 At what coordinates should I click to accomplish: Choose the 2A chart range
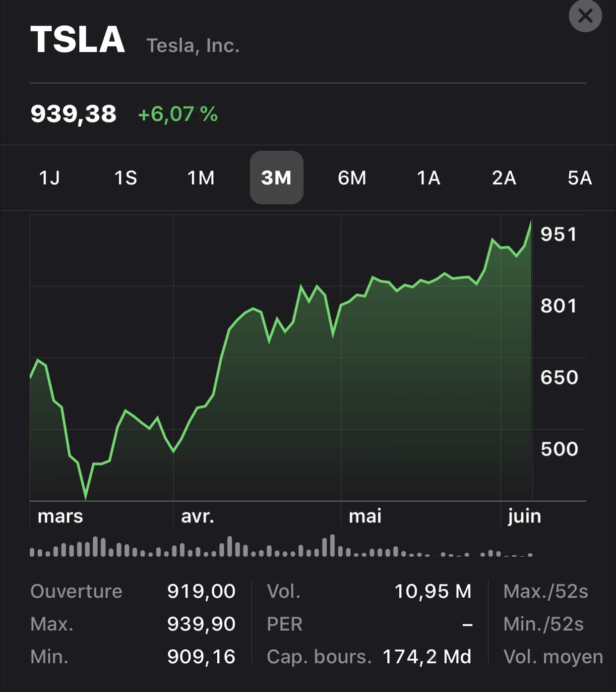[504, 177]
